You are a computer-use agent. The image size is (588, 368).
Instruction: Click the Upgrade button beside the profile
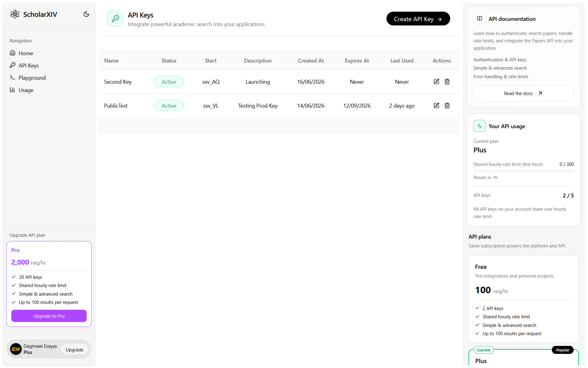click(x=74, y=350)
